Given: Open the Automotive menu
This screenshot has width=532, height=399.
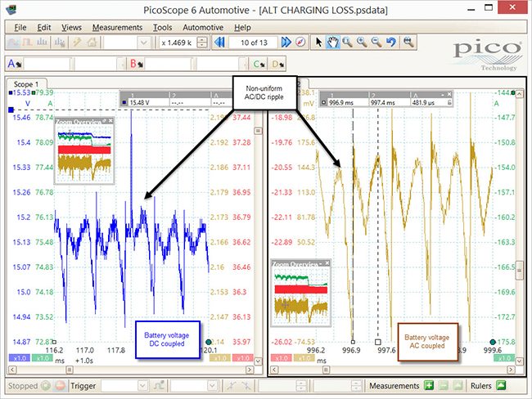Looking at the screenshot, I should click(203, 28).
